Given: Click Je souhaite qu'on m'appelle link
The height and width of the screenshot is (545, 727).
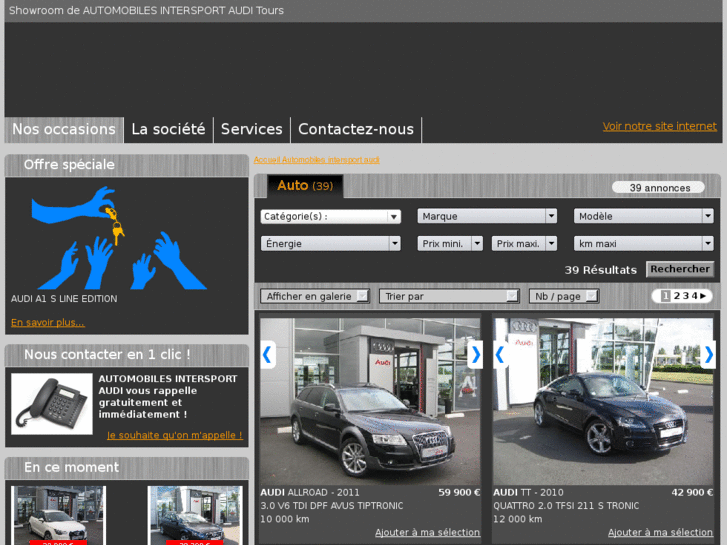Looking at the screenshot, I should 175,435.
